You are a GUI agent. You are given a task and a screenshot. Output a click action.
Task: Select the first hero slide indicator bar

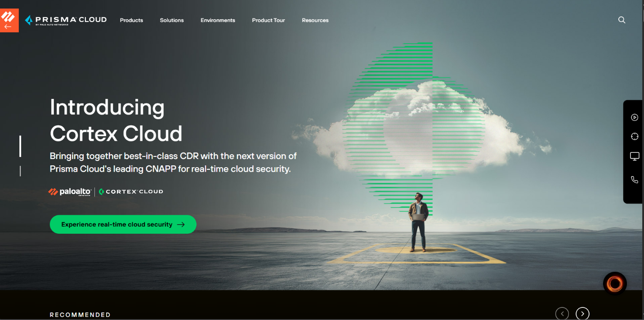click(20, 146)
